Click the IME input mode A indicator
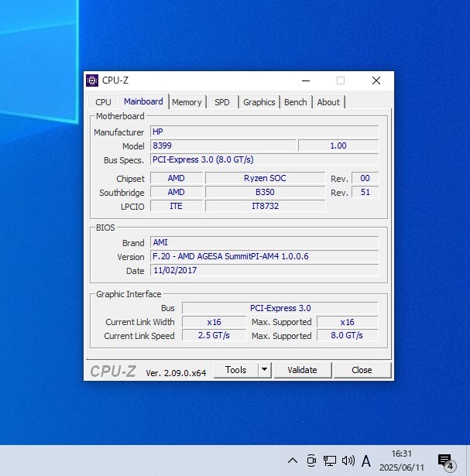 click(x=366, y=461)
